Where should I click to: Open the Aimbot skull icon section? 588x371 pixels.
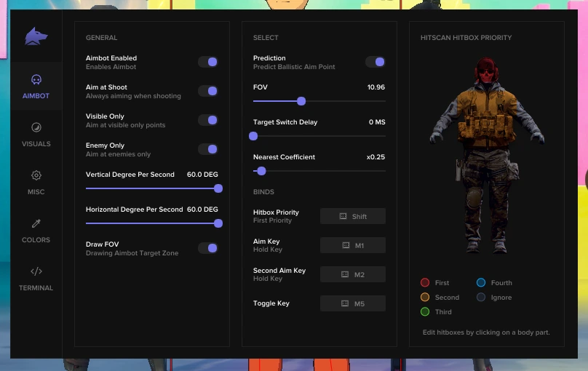[36, 80]
